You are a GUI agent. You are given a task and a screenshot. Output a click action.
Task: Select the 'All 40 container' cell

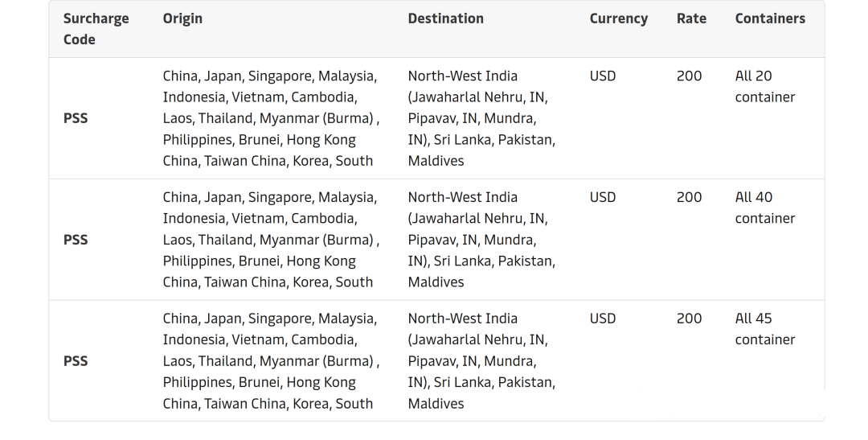[764, 208]
